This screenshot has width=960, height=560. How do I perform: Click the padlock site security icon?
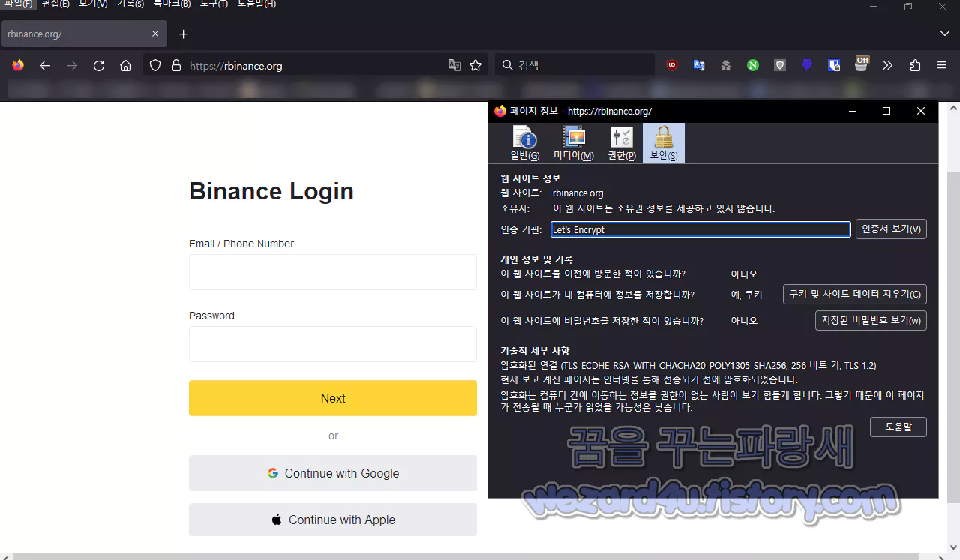176,65
